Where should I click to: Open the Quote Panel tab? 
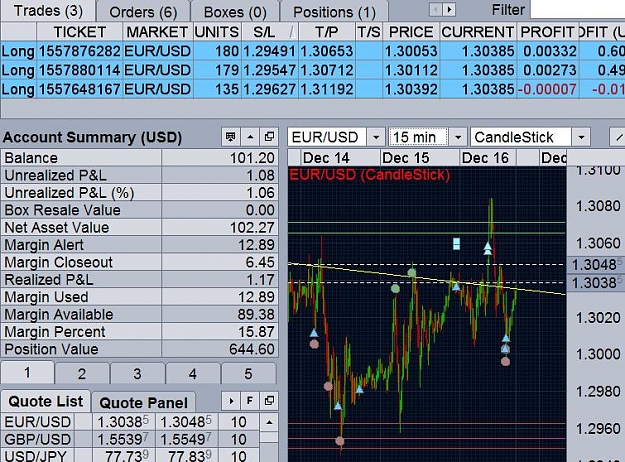143,403
